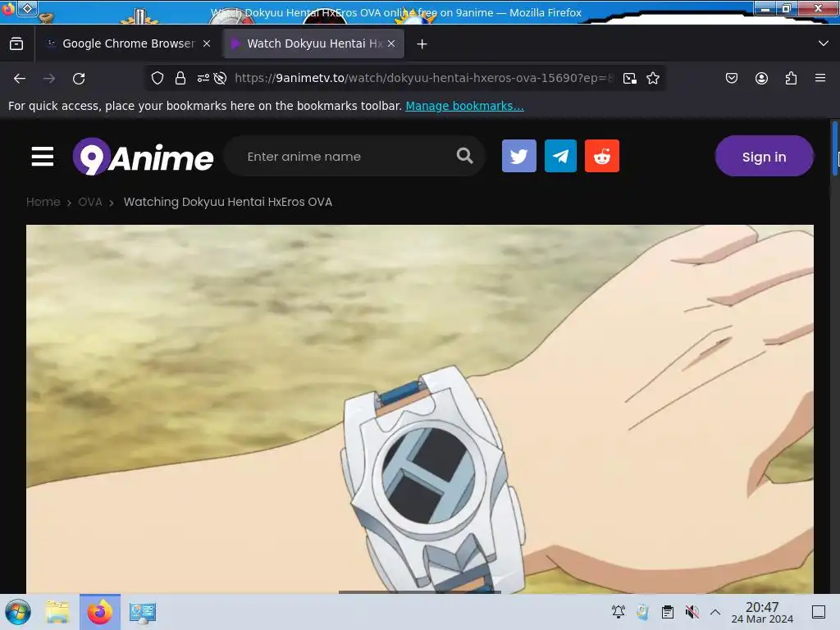Click Firefox icon in taskbar
The image size is (840, 630).
(99, 612)
